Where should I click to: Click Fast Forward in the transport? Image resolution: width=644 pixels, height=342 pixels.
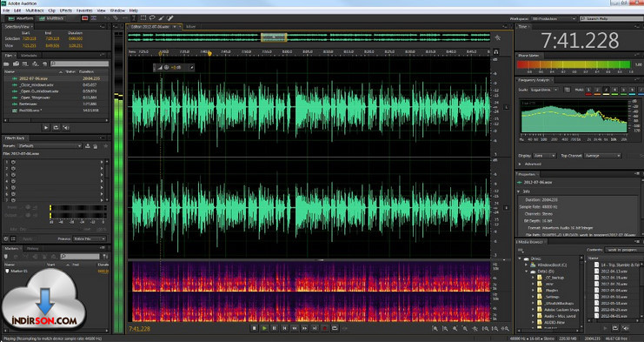(304, 328)
